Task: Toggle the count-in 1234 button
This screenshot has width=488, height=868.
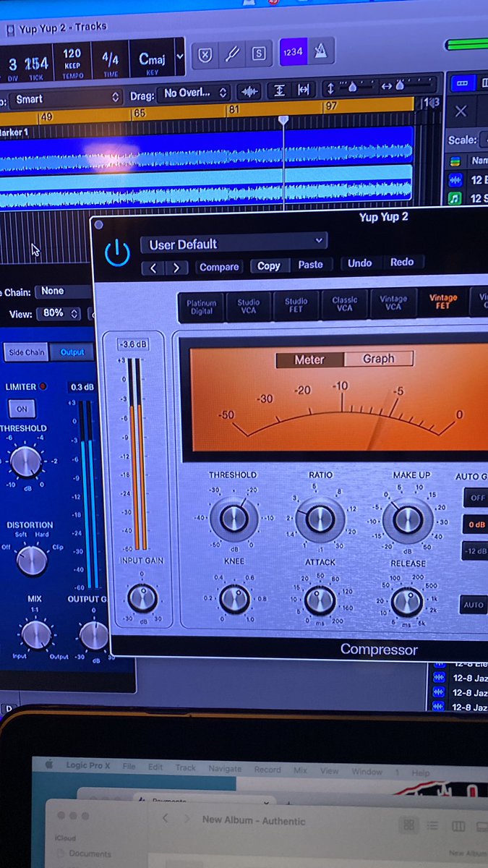Action: 293,53
